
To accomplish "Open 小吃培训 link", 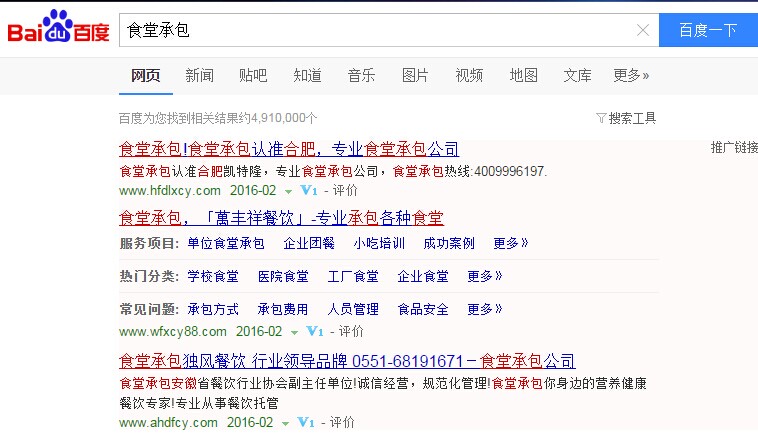I will (379, 243).
